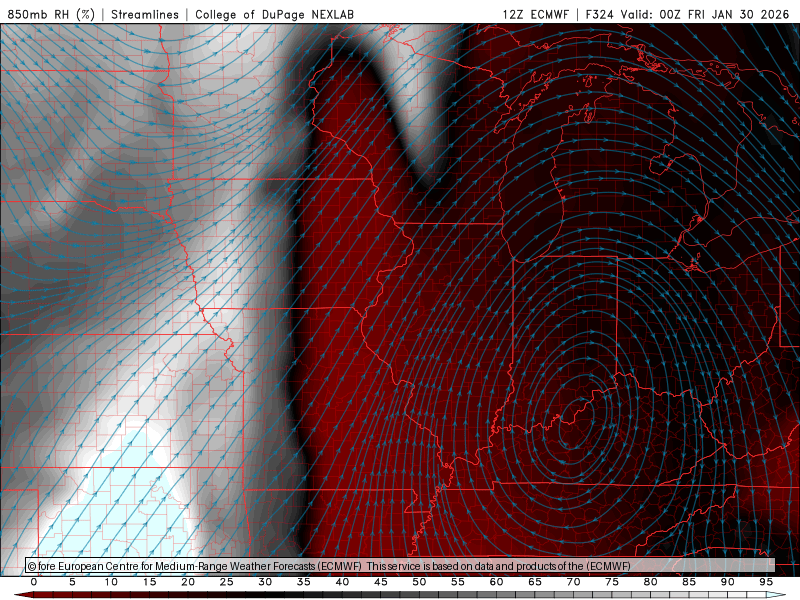Click the colorbar label '75'
The height and width of the screenshot is (600, 800).
tap(612, 582)
